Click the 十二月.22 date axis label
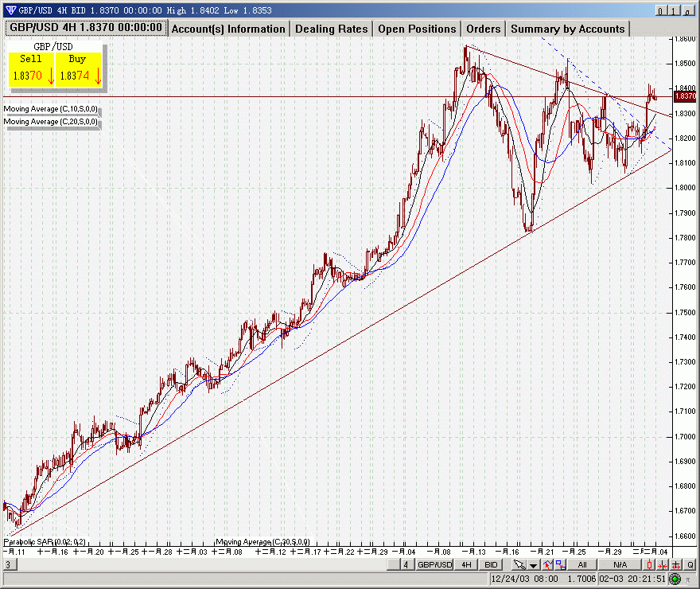Viewport: 700px width, 589px height. click(x=340, y=552)
